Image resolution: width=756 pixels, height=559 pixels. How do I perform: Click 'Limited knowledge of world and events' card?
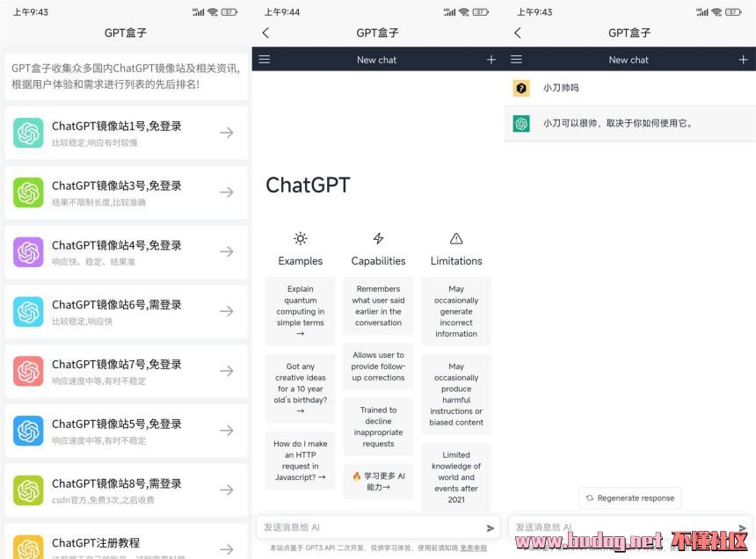coord(456,477)
